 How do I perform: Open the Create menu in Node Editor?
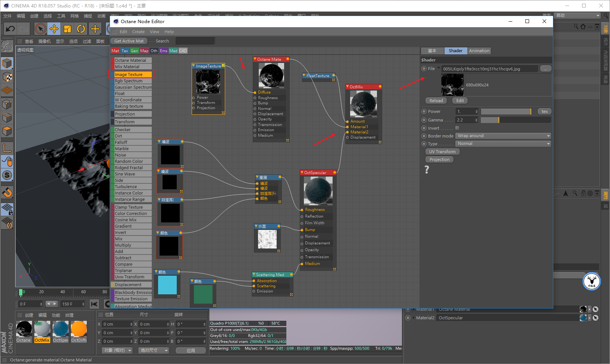coord(138,32)
